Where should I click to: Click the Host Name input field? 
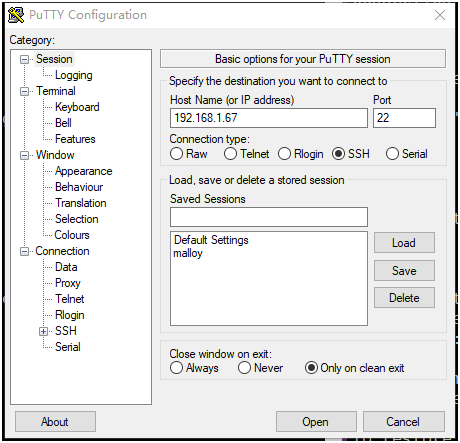[269, 118]
